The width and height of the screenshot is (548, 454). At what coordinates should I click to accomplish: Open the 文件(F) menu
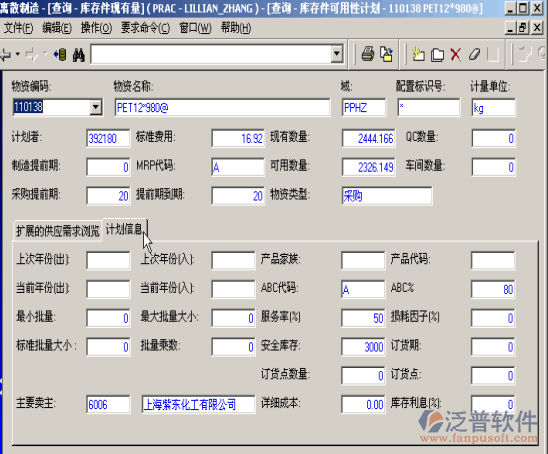18,28
